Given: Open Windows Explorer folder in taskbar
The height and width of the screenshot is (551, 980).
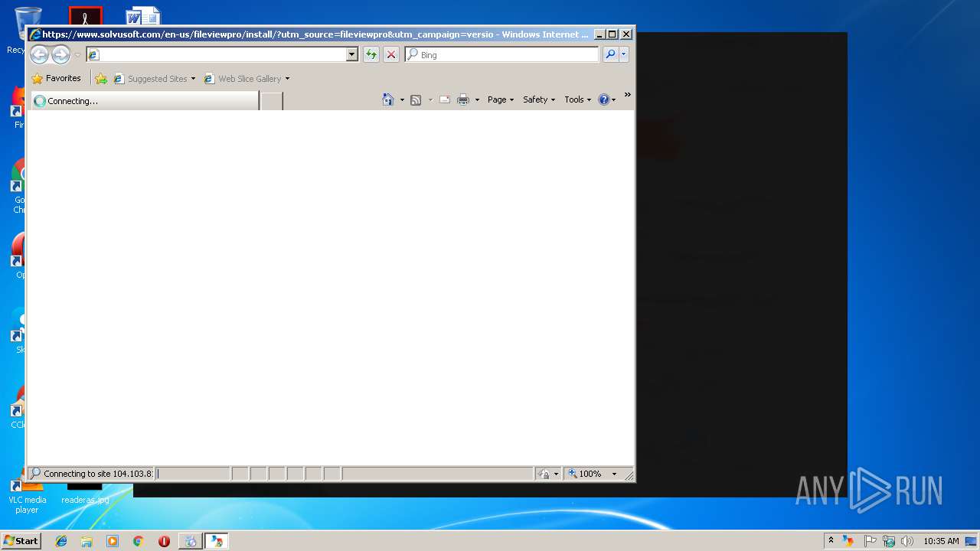Looking at the screenshot, I should click(x=87, y=541).
